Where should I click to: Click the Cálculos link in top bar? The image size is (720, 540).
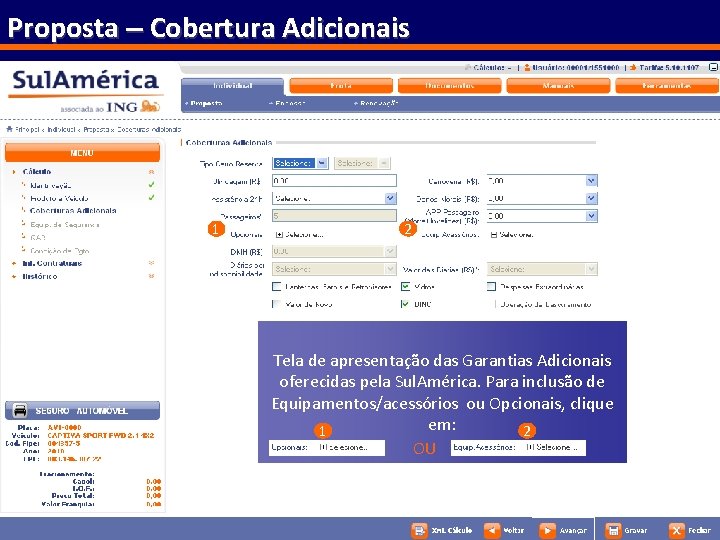pyautogui.click(x=489, y=68)
